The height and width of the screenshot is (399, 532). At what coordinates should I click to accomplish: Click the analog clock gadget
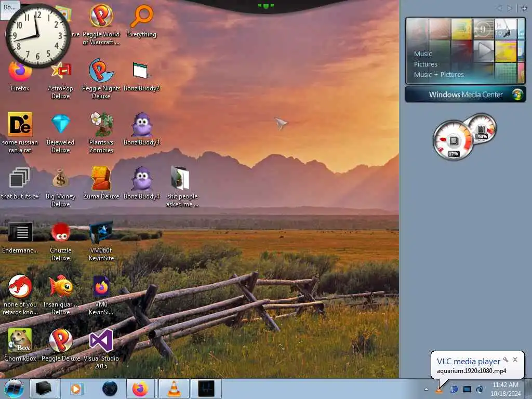[37, 35]
